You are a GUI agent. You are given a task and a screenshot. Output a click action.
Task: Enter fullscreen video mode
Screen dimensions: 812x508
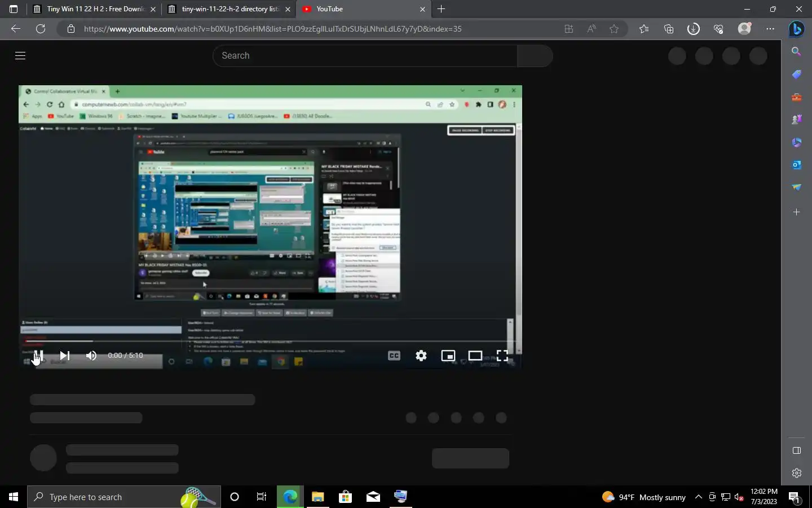(x=502, y=356)
